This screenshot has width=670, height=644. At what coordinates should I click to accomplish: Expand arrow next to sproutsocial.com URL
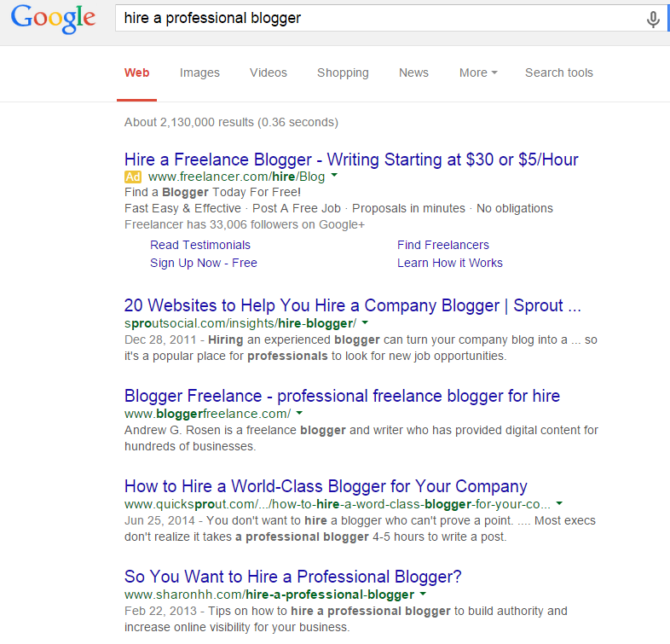pyautogui.click(x=365, y=323)
